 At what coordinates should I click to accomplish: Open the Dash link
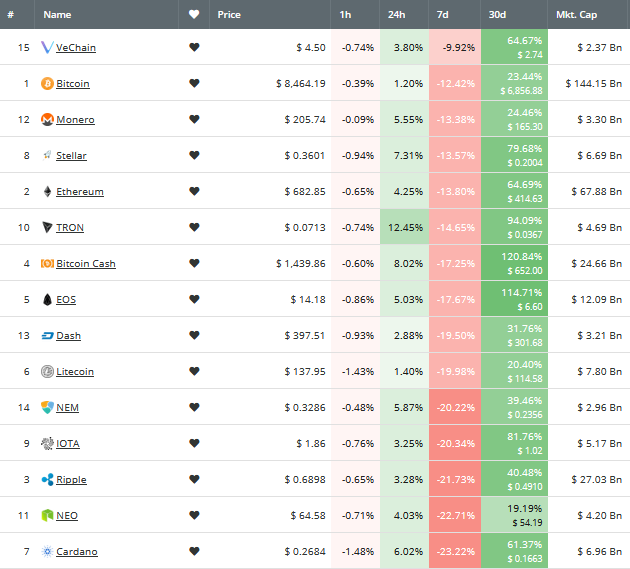[x=68, y=336]
